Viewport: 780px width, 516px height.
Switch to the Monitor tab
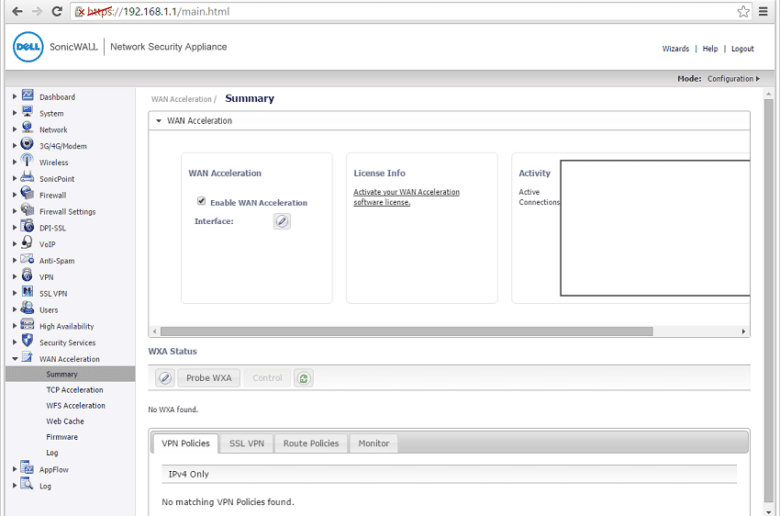[374, 443]
